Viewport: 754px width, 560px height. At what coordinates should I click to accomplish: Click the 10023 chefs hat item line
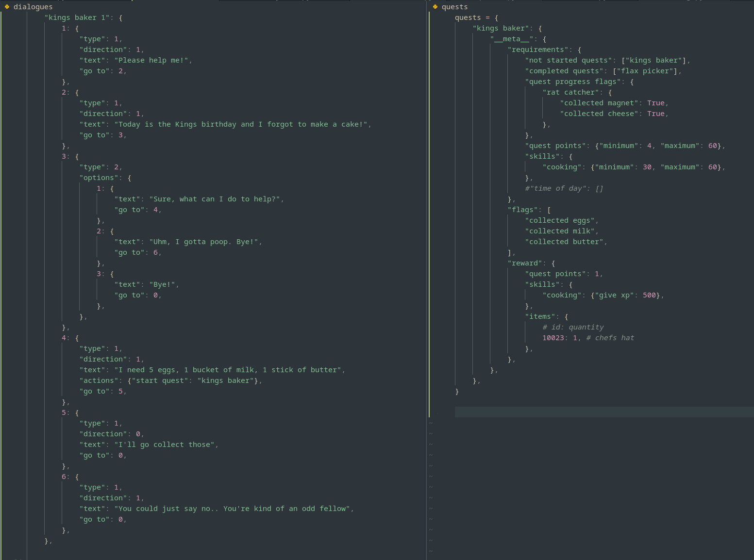point(588,338)
